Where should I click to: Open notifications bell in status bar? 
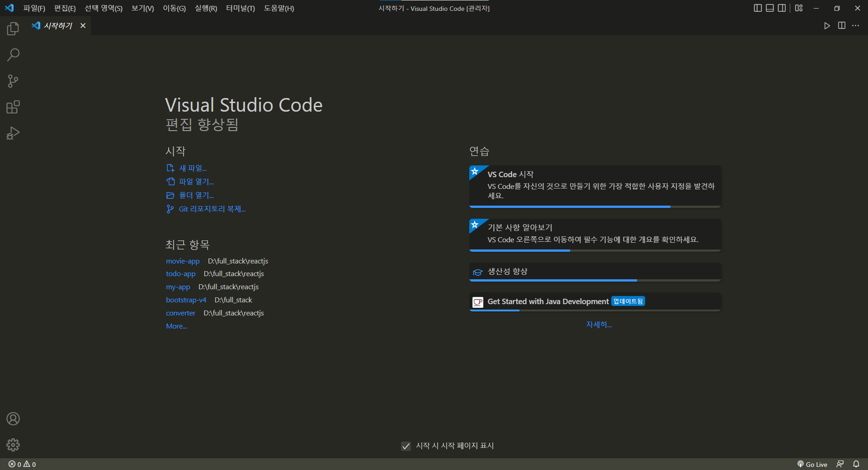pyautogui.click(x=856, y=464)
